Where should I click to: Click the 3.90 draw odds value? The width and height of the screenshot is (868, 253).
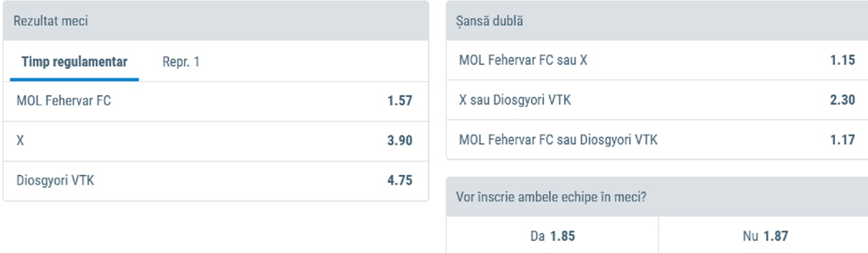[x=399, y=141]
